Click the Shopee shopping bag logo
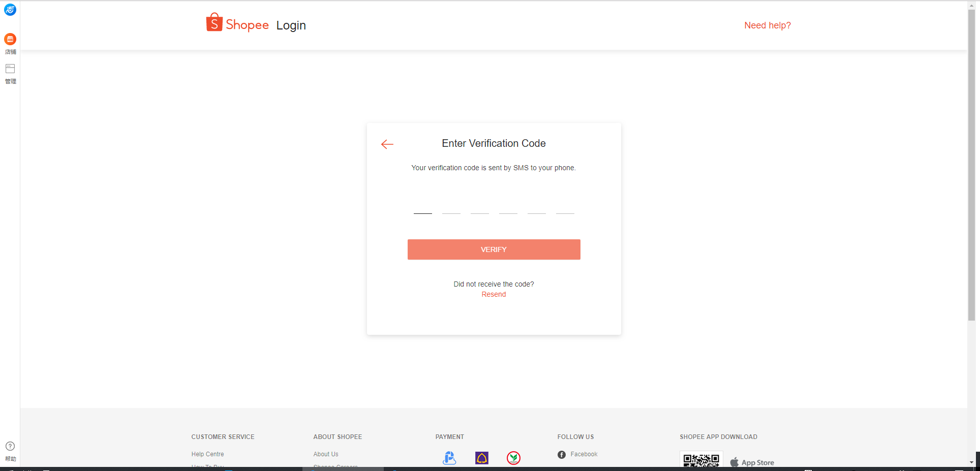Screen dimensions: 980x471 [x=214, y=22]
